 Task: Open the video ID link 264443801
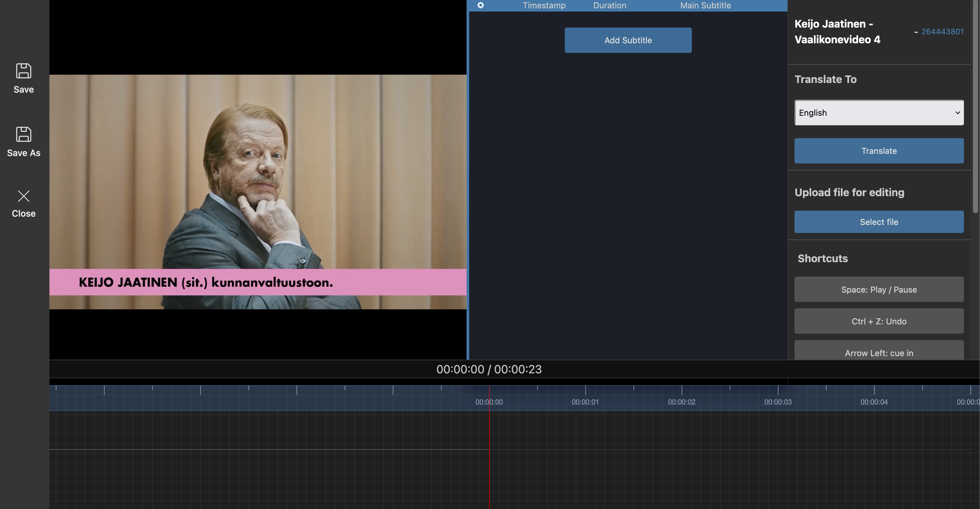[942, 31]
